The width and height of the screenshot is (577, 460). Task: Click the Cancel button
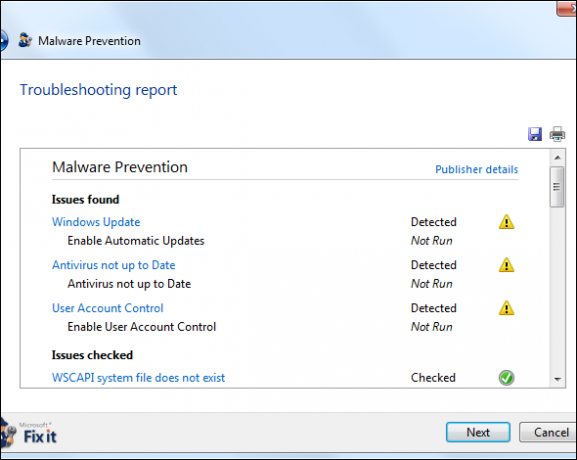[549, 432]
